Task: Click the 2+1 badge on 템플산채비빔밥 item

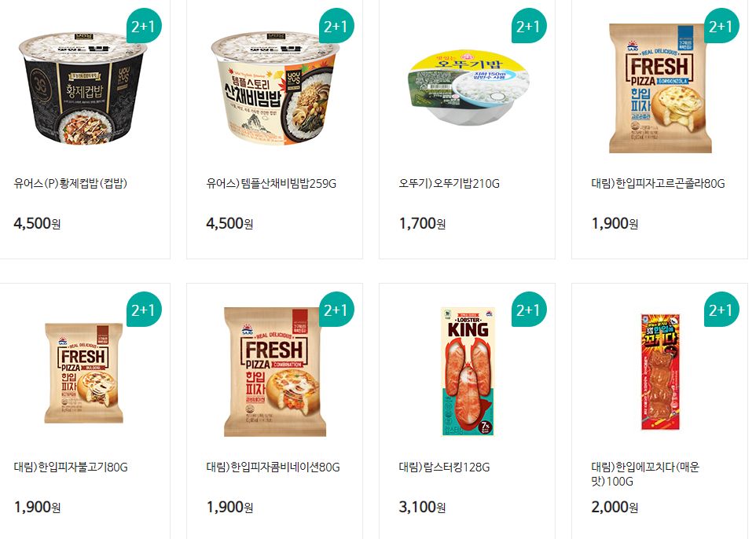Action: click(336, 26)
